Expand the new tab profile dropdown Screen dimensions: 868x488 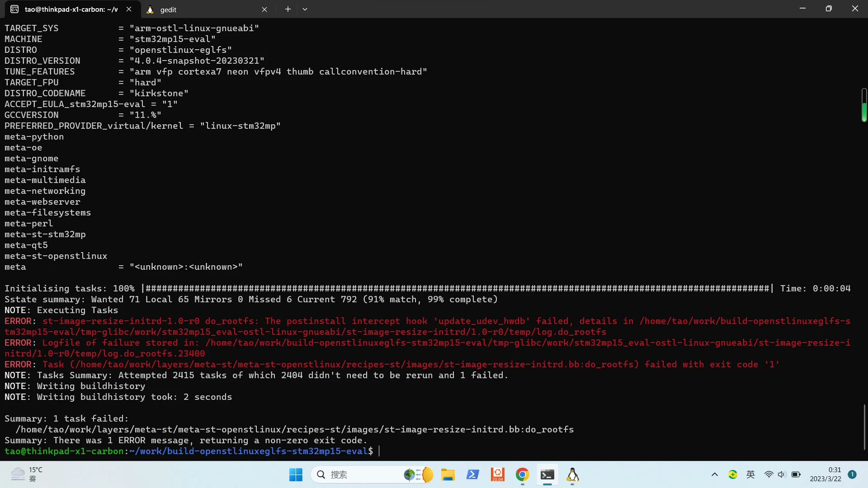(305, 9)
